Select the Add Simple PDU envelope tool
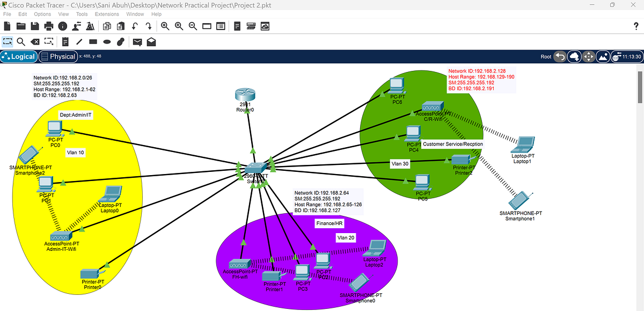Screen dimensions: 644x311 pyautogui.click(x=137, y=41)
